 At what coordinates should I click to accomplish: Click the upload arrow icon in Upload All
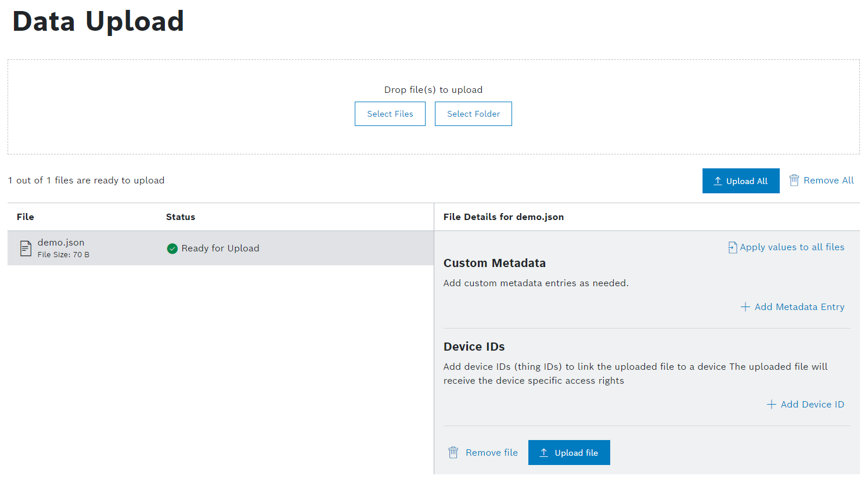[x=718, y=181]
